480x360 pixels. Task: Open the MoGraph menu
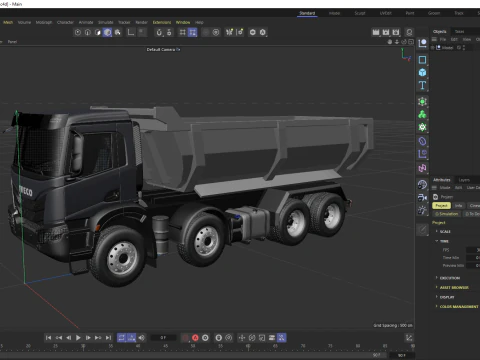click(44, 22)
